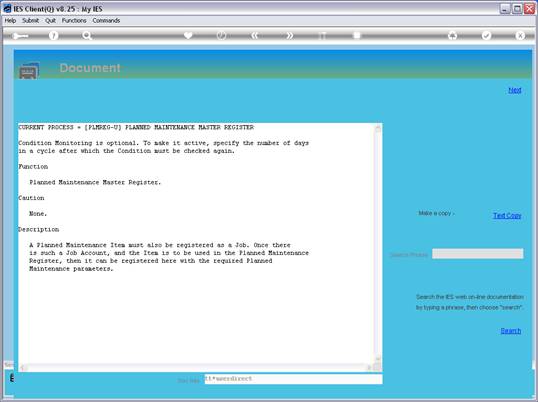538x402 pixels.
Task: Click the checkmark confirm icon in toolbar
Action: coord(486,35)
